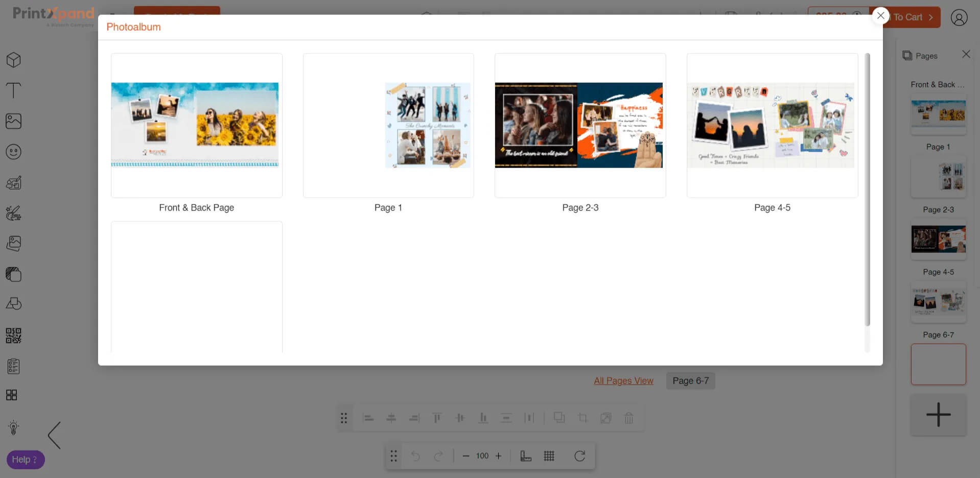The image size is (980, 478).
Task: Select the Text tool in sidebar
Action: click(x=14, y=90)
